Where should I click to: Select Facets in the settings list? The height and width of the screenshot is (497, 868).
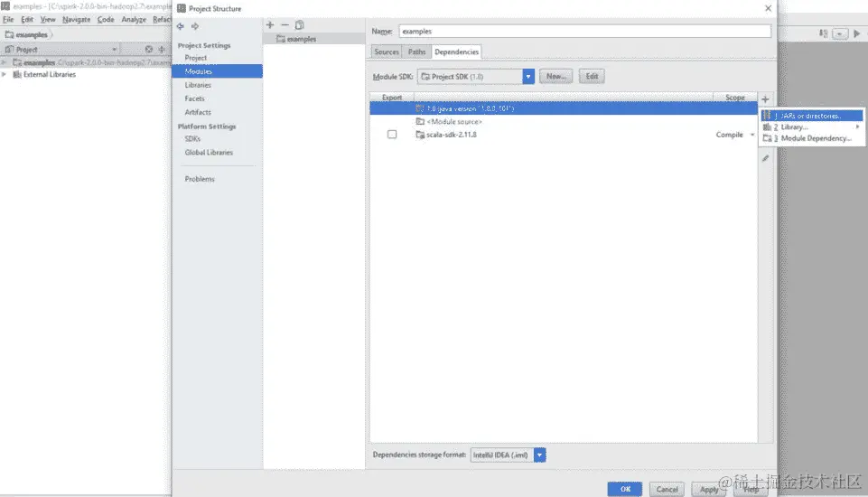coord(194,98)
